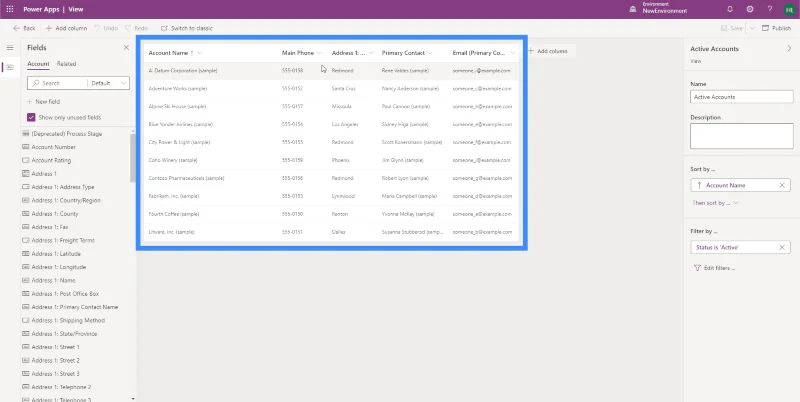Edit the view Name field
This screenshot has height=402, width=800.
[x=741, y=97]
